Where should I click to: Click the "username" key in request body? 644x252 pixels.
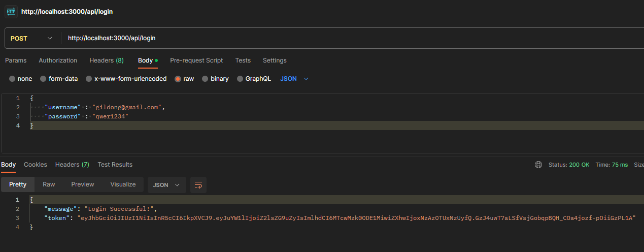pos(63,107)
